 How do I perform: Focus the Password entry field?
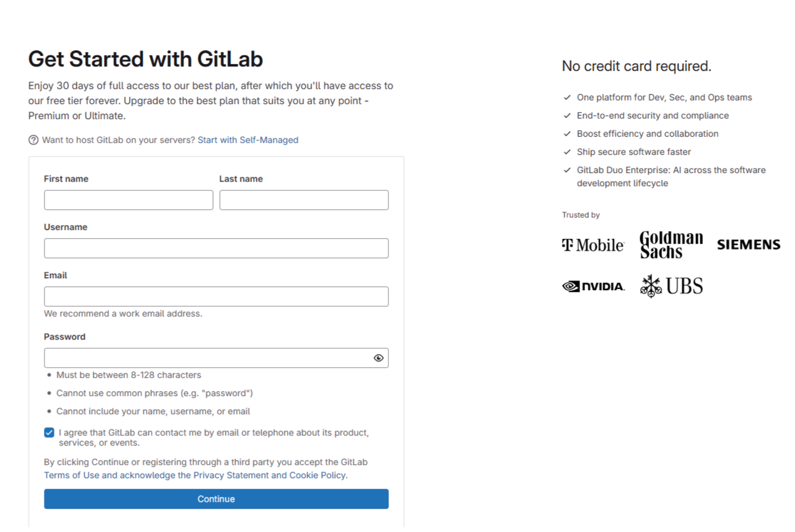coord(207,358)
